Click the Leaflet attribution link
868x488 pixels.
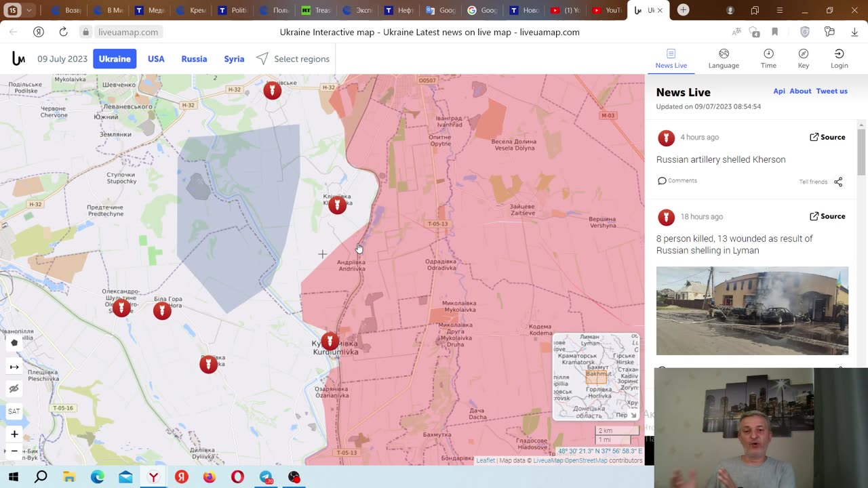(486, 460)
